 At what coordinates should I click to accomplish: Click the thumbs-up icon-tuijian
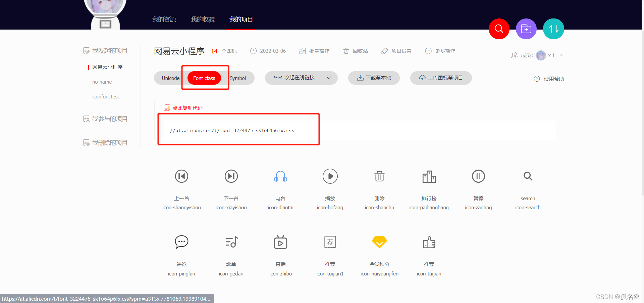[429, 242]
